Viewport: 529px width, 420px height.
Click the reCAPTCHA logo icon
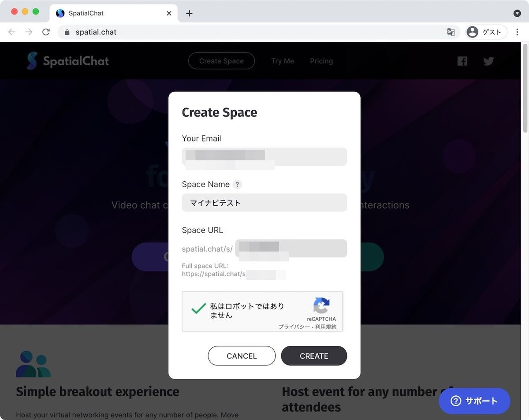[x=321, y=306]
